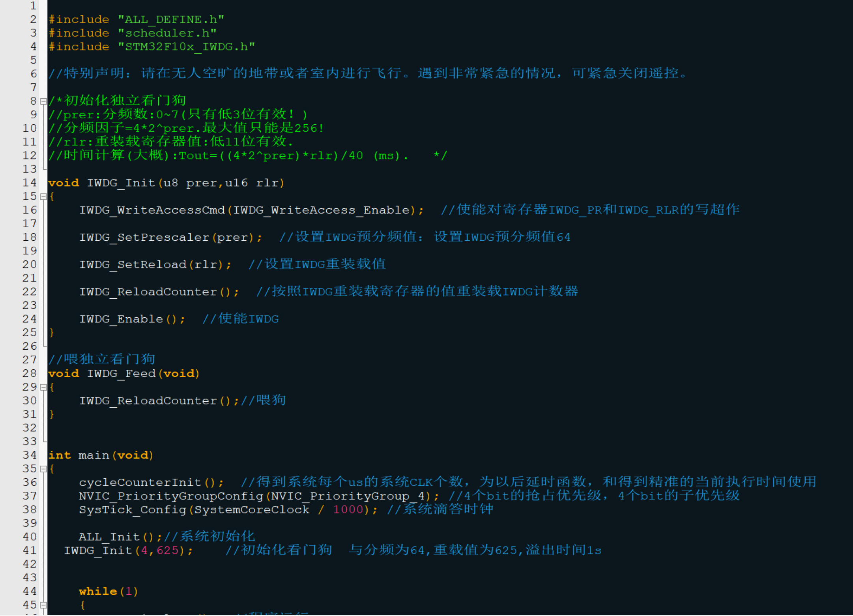Click the cycleCounterInit() call in main

pos(140,482)
